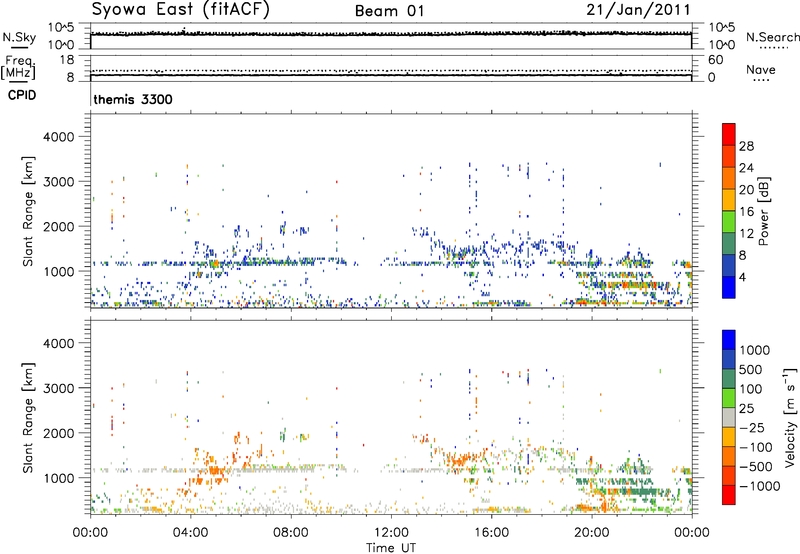Click the '500' label on Velocity colorbar
The image size is (800, 554).
pos(751,369)
